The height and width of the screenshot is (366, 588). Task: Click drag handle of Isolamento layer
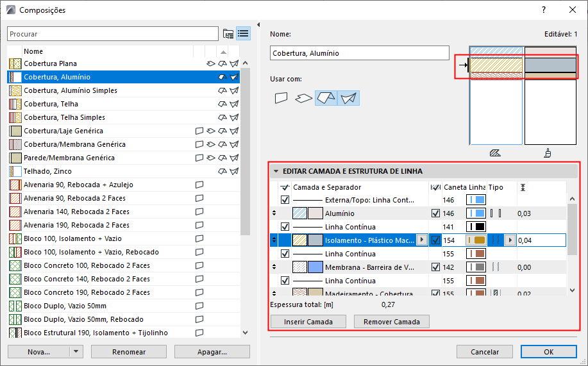click(x=274, y=240)
